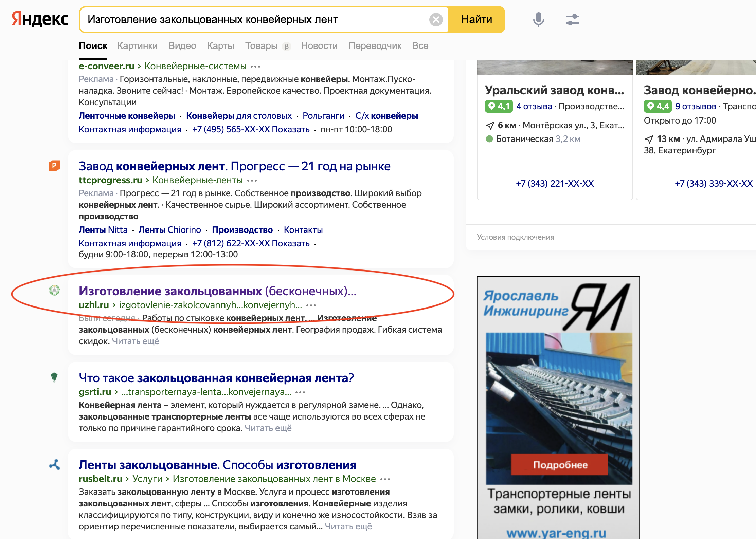This screenshot has width=756, height=539.
Task: Click Подробнее button in Ярославль Инжиниринг ad
Action: (560, 465)
